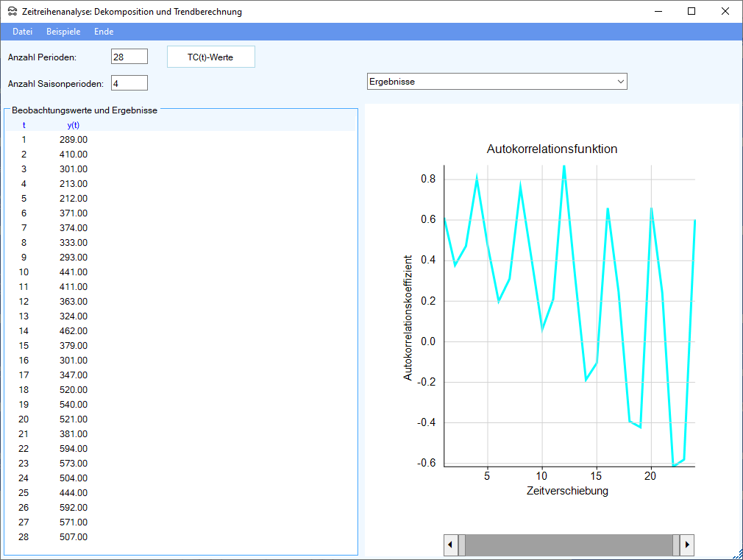
Task: Click the dropdown arrow of Ergebnisse combo box
Action: click(620, 81)
